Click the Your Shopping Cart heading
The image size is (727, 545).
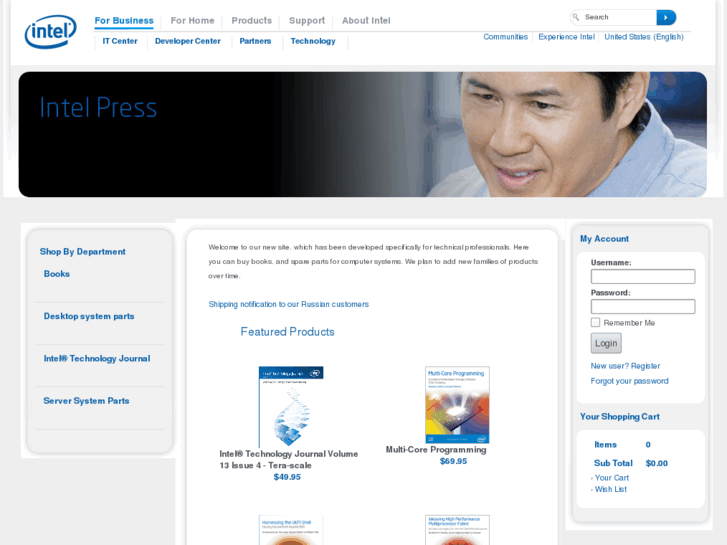619,417
